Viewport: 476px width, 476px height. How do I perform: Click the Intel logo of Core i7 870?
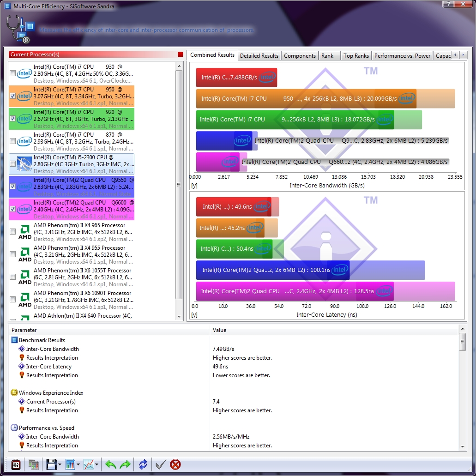tap(24, 141)
